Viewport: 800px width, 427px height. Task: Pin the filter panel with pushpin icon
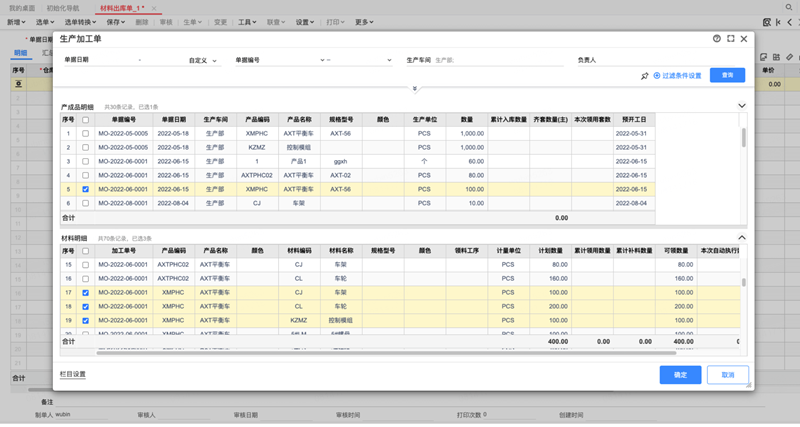click(644, 76)
